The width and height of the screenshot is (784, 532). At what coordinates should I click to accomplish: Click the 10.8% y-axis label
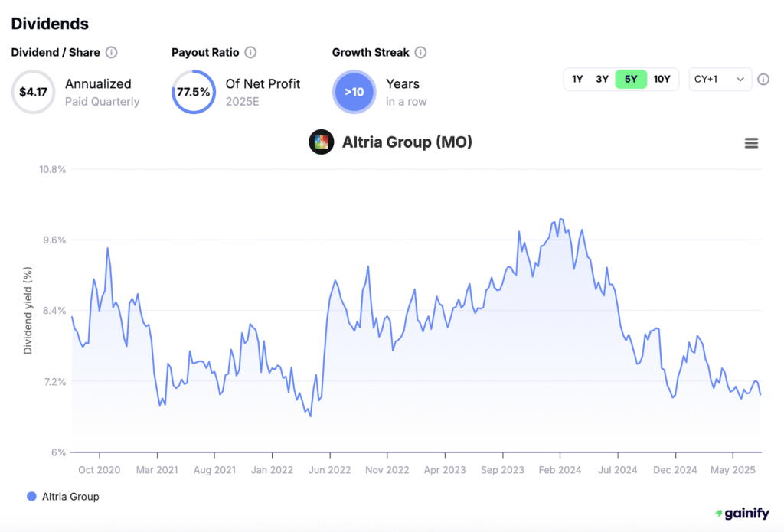click(x=53, y=169)
